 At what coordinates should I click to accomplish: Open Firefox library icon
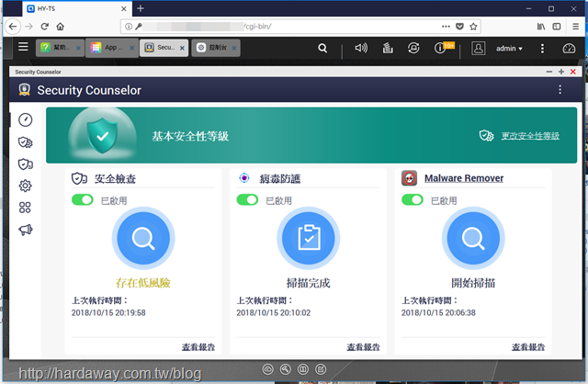541,27
